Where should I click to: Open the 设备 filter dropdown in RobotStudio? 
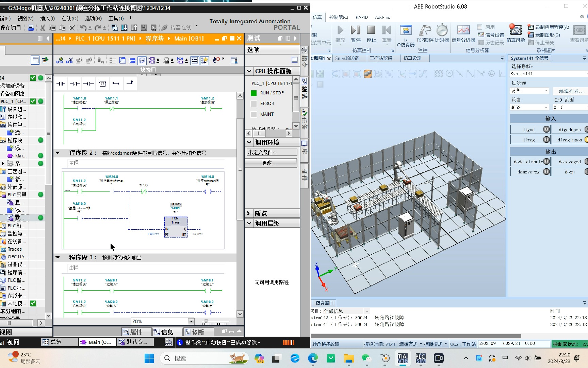click(x=546, y=91)
